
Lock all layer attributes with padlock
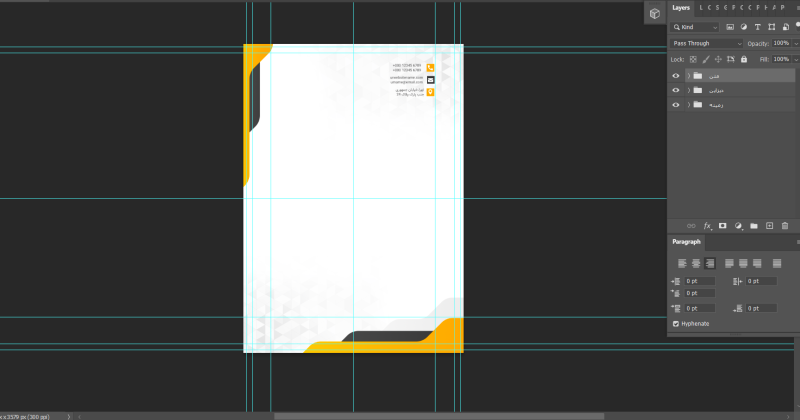[746, 60]
